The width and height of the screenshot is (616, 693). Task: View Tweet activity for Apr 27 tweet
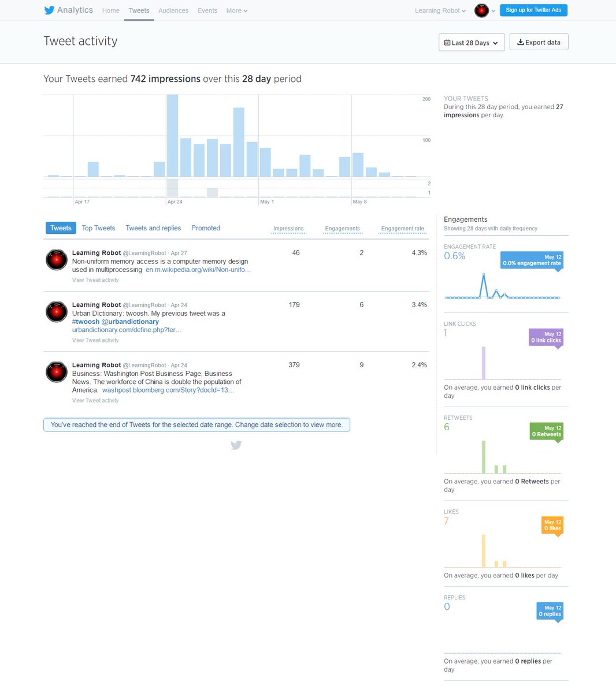(95, 280)
